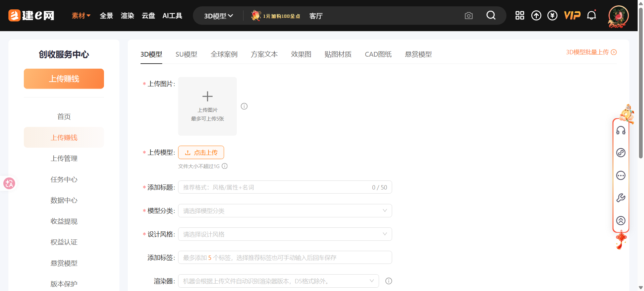Screen dimensions: 644x291
Task: Click the magnifying glass search icon
Action: click(x=491, y=15)
